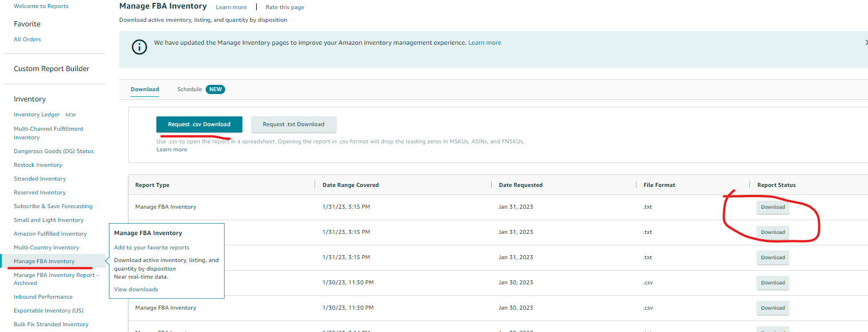Click the Request .txt Download button
This screenshot has height=332, width=868.
294,124
